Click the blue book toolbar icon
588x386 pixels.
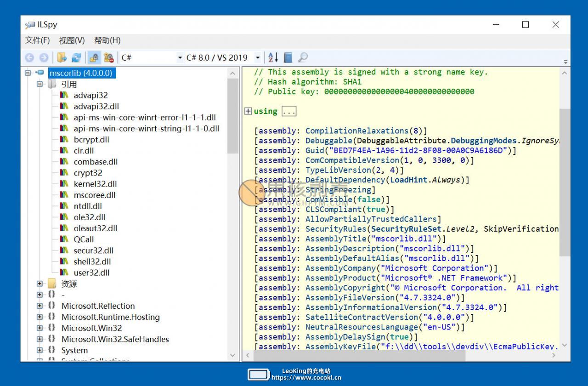pyautogui.click(x=288, y=57)
